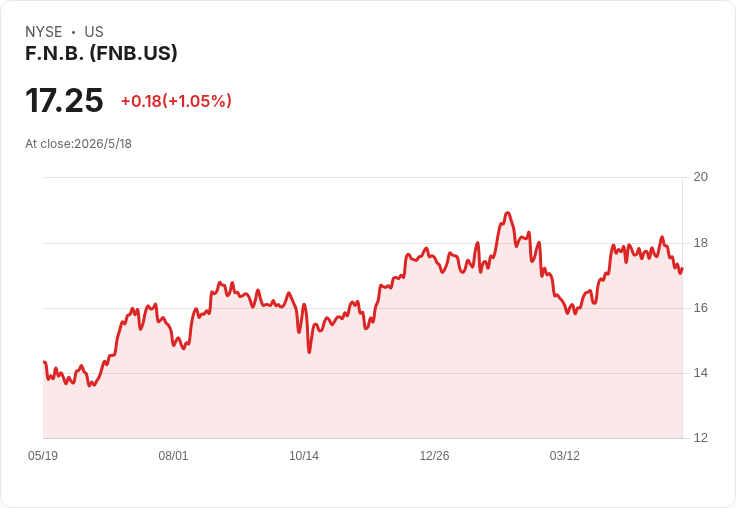Image resolution: width=736 pixels, height=508 pixels.
Task: Select the 12/26 date axis label
Action: [x=434, y=455]
